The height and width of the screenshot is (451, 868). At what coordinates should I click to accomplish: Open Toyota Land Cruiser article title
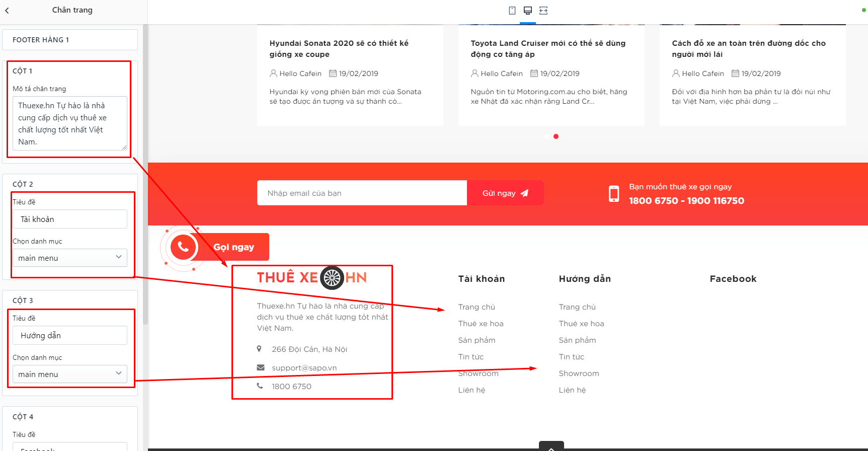pos(548,49)
